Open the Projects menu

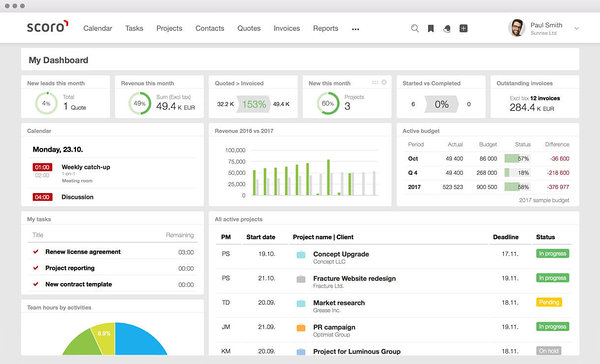[x=169, y=28]
